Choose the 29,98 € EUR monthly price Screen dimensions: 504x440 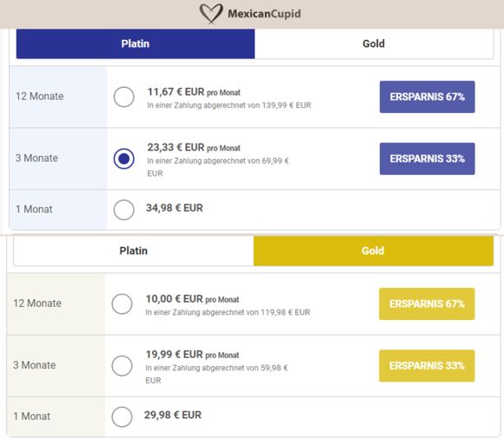(x=173, y=415)
